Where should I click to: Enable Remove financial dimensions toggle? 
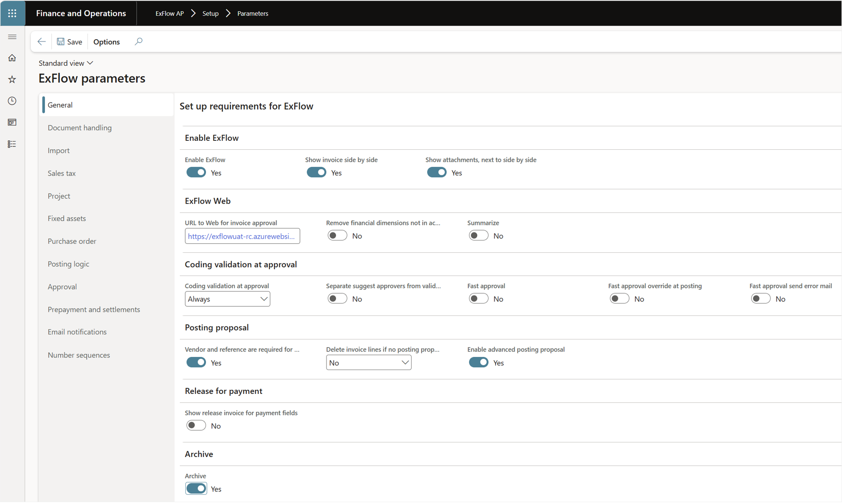(x=337, y=236)
